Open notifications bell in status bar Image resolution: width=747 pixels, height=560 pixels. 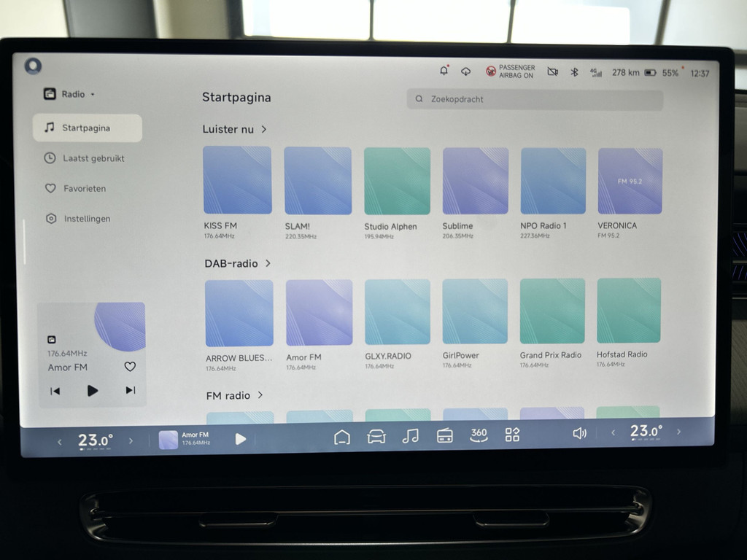tap(444, 71)
